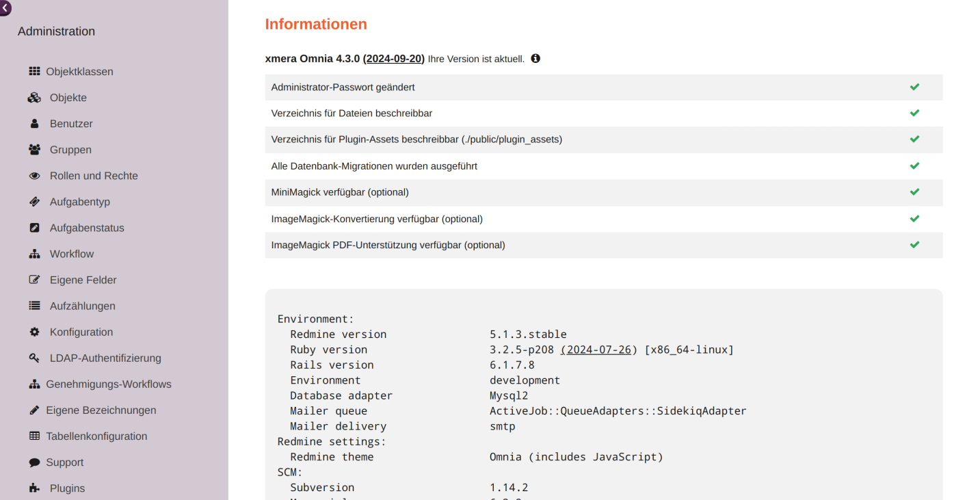Click the Administrator-Passwort geändert green checkmark
Image resolution: width=980 pixels, height=500 pixels.
[x=914, y=87]
